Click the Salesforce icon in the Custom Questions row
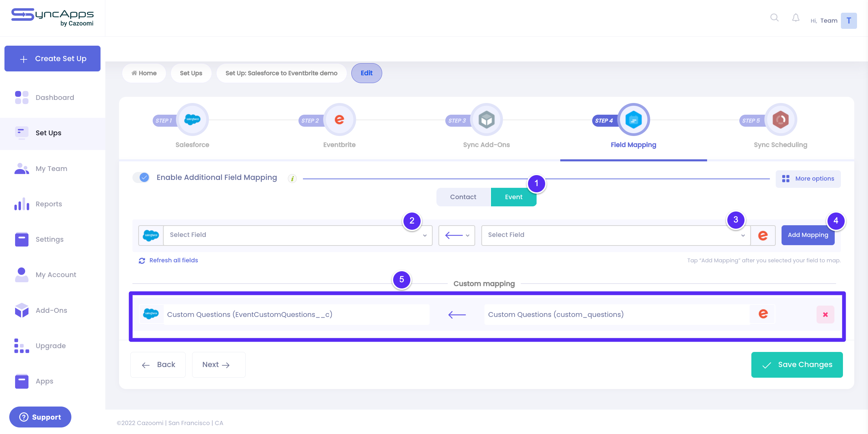Screen dimensions: 868x434 tap(151, 314)
